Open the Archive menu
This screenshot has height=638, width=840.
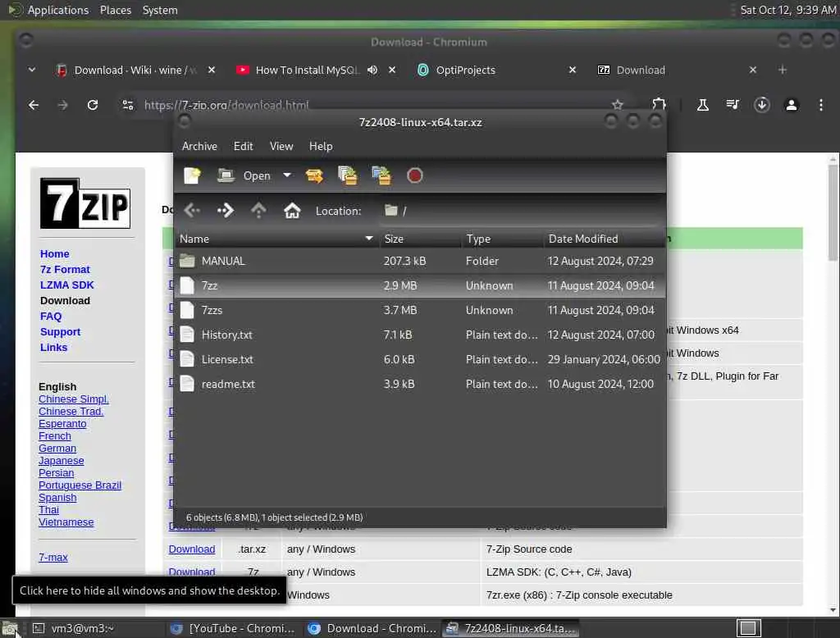[199, 146]
